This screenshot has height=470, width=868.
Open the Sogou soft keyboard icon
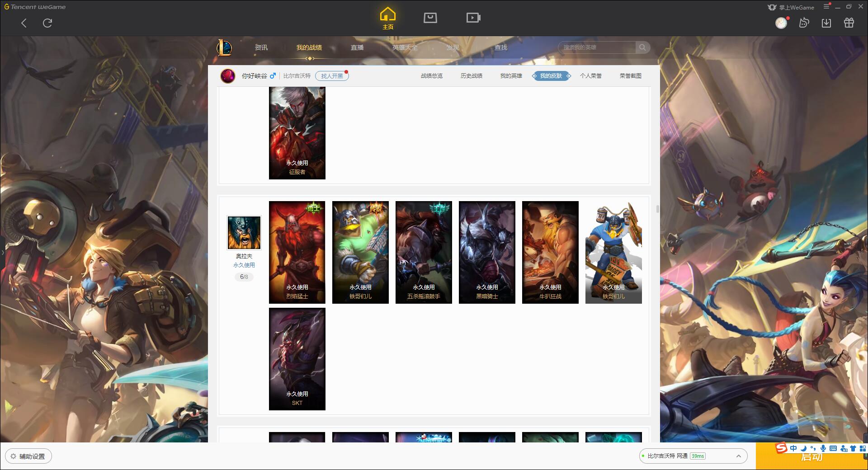pos(833,448)
